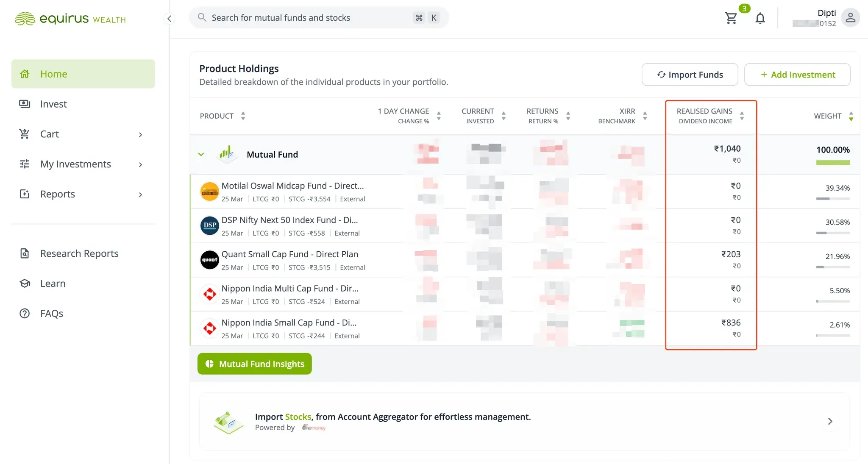Open the import stocks banner arrow
This screenshot has width=868, height=464.
[x=830, y=421]
